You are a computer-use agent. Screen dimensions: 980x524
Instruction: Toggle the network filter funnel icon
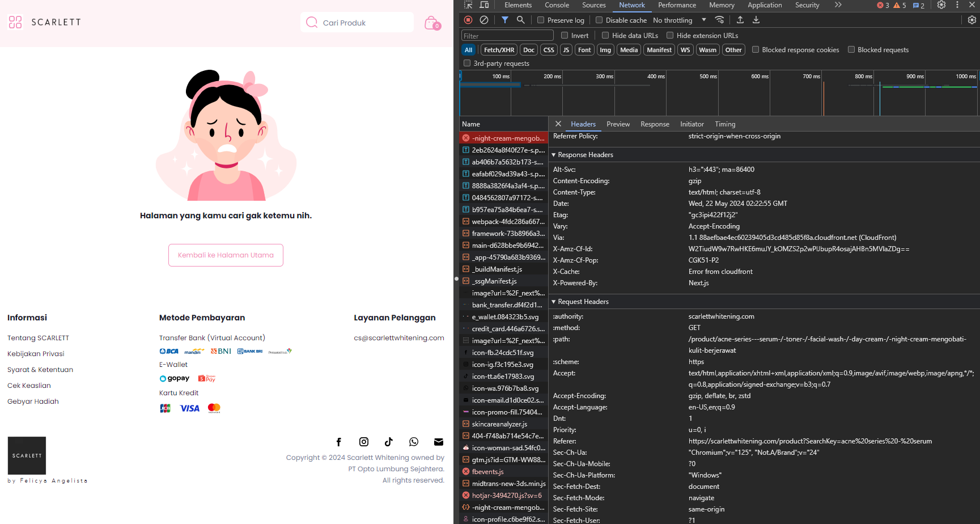click(x=505, y=20)
